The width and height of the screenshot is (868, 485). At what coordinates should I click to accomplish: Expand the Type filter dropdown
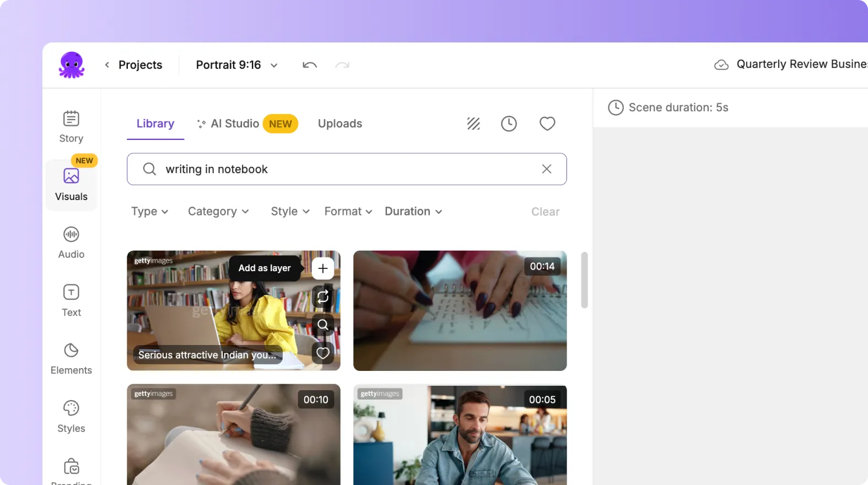(149, 212)
